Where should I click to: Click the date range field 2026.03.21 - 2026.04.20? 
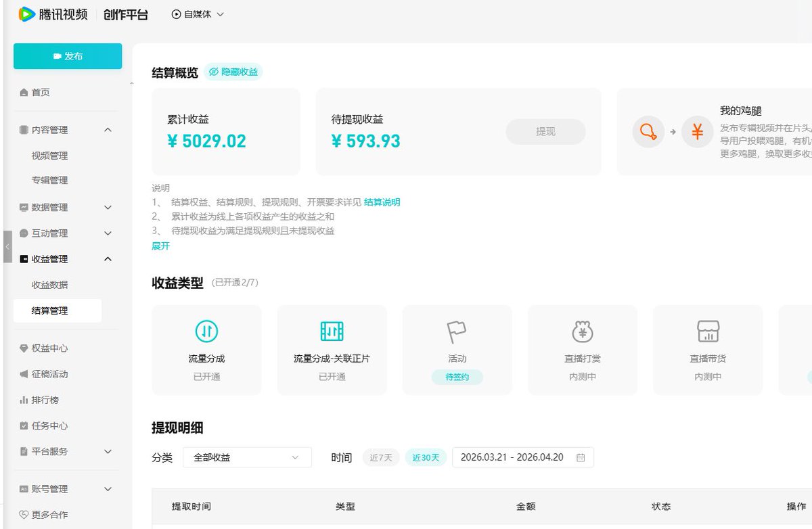point(522,457)
